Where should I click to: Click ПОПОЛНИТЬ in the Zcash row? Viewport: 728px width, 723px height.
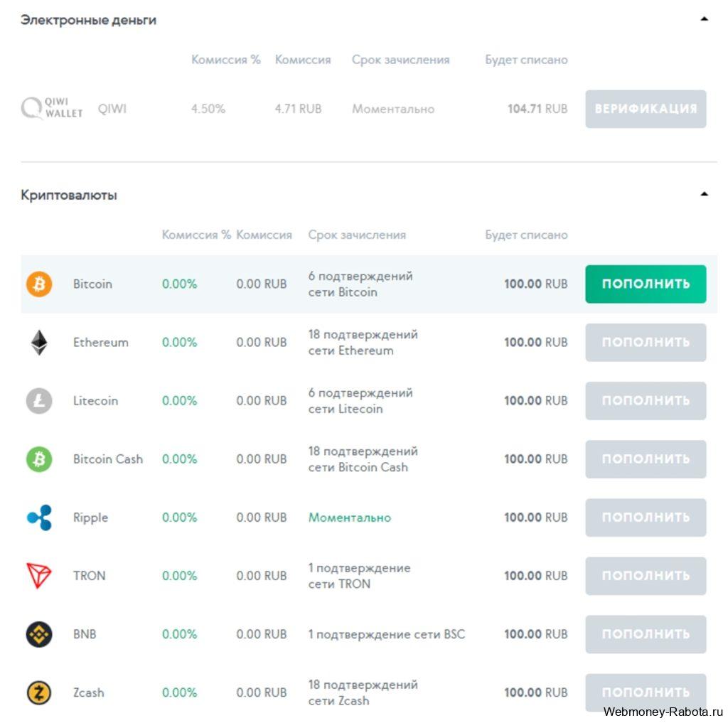[x=646, y=692]
